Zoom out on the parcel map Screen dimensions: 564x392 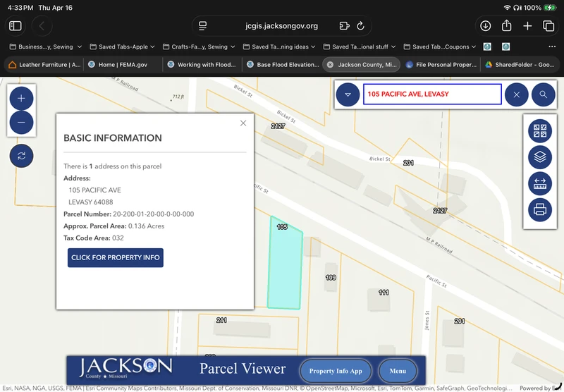pyautogui.click(x=21, y=122)
